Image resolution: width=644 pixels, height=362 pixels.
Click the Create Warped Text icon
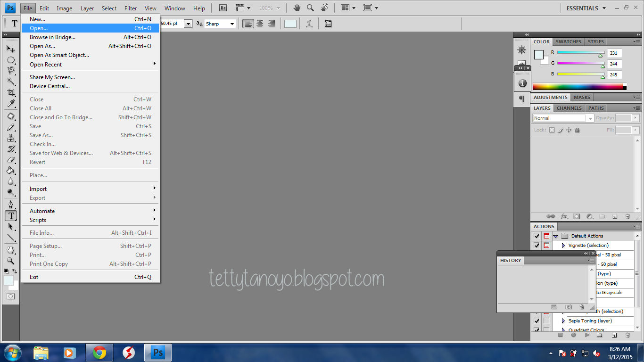pos(309,24)
